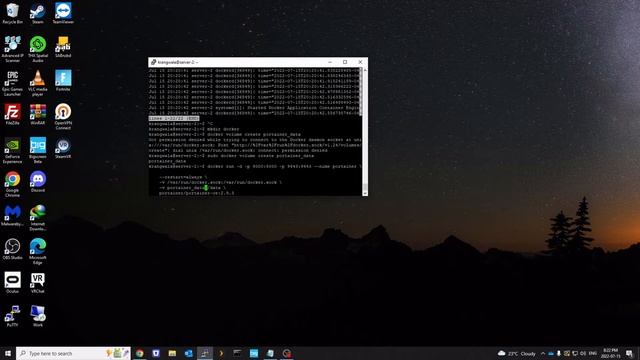Image resolution: width=640 pixels, height=360 pixels.
Task: Open Advanced IP Scanner shortcut
Action: tap(12, 49)
